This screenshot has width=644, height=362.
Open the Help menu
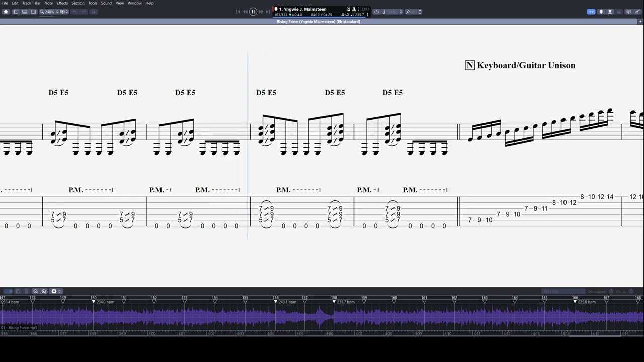[149, 3]
